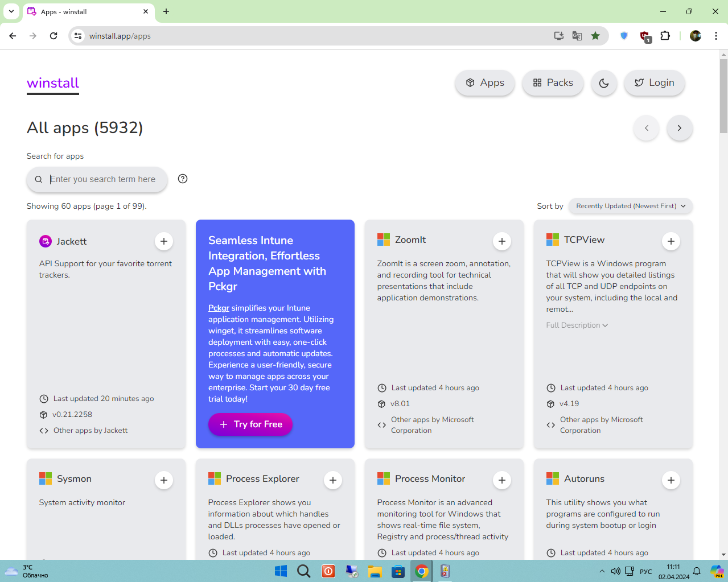
Task: Click the browser address bar URL
Action: click(120, 36)
